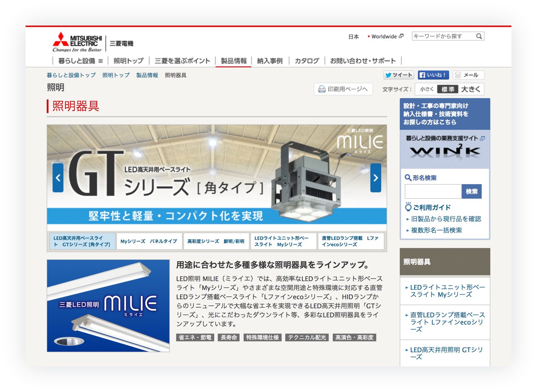Follow breadcrumb 照明トップ

pos(116,75)
